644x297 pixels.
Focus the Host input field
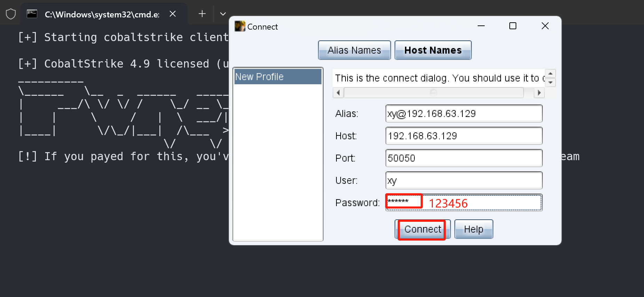click(464, 136)
